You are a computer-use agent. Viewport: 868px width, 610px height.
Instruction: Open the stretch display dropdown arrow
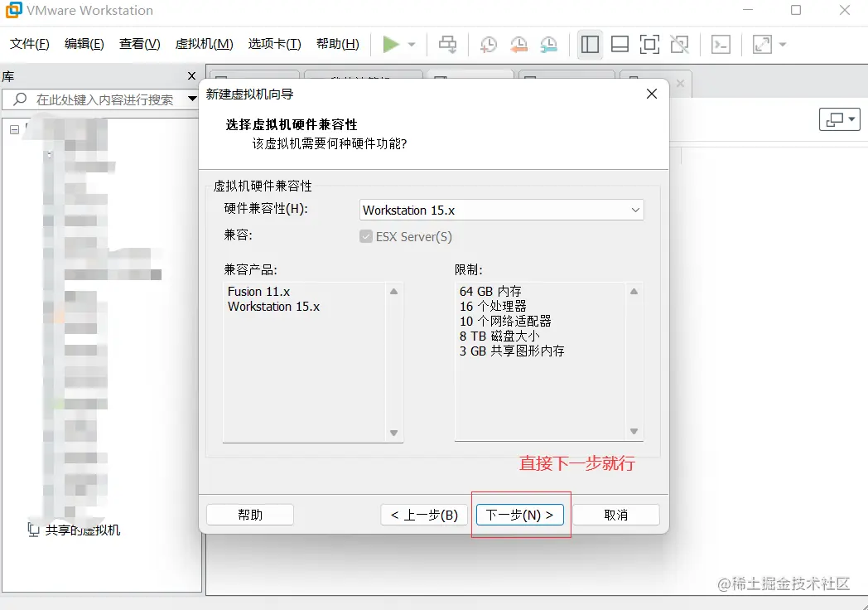(x=783, y=44)
